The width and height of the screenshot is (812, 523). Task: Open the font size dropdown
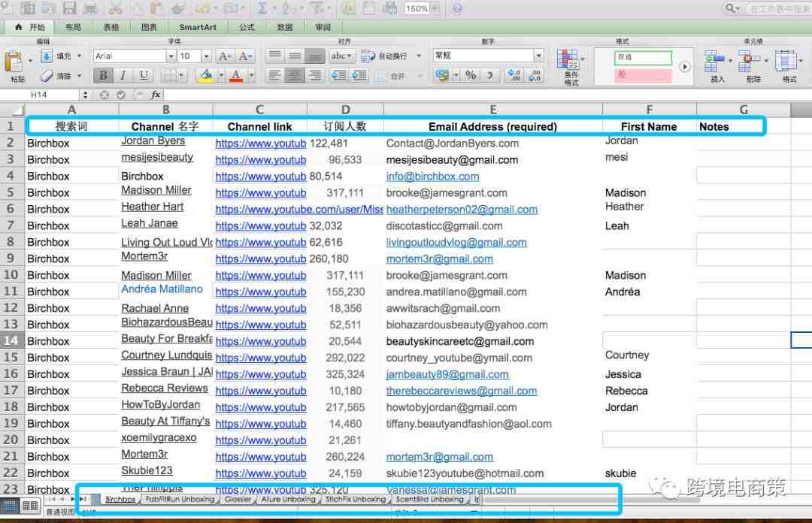[206, 56]
